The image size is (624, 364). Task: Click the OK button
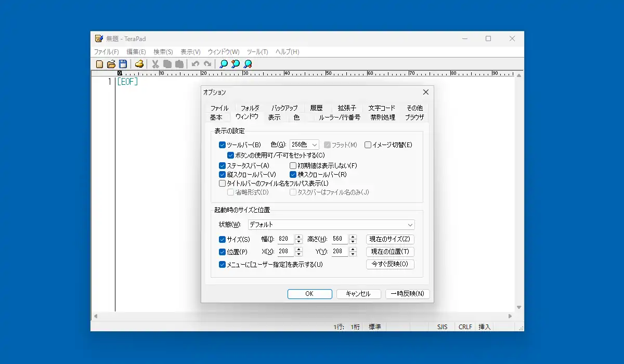coord(309,294)
